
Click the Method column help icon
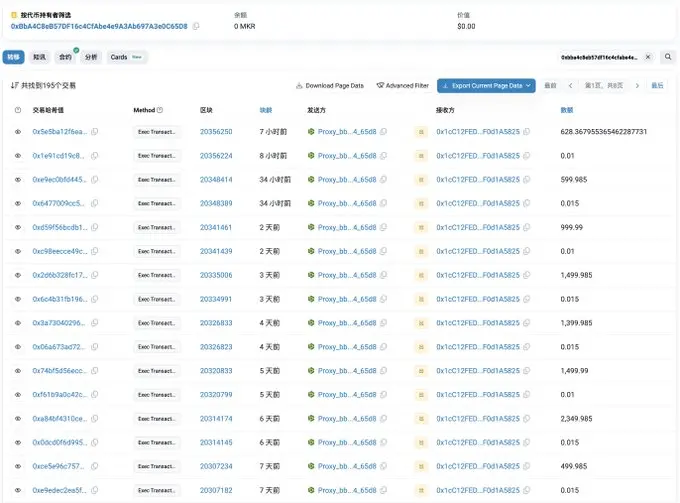(160, 109)
